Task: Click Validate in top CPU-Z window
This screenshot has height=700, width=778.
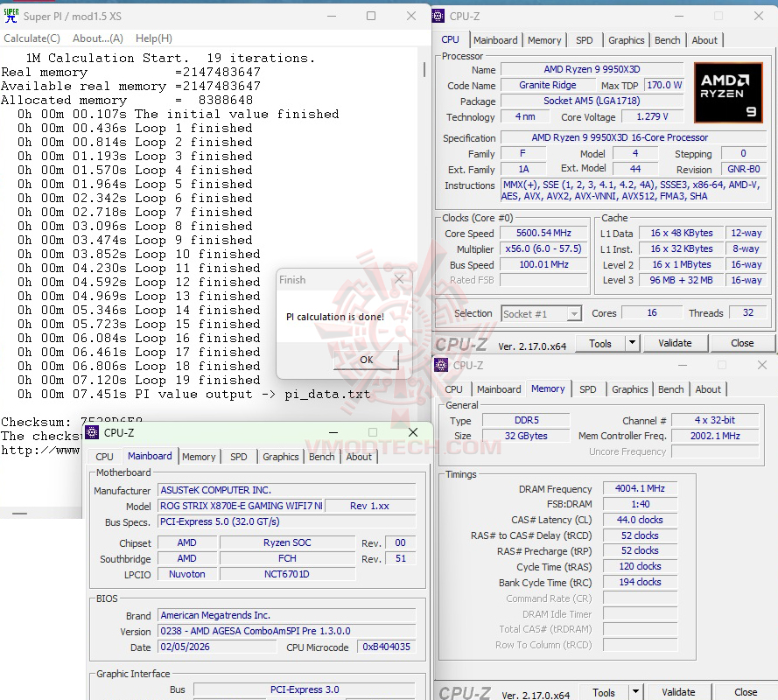Action: 675,343
